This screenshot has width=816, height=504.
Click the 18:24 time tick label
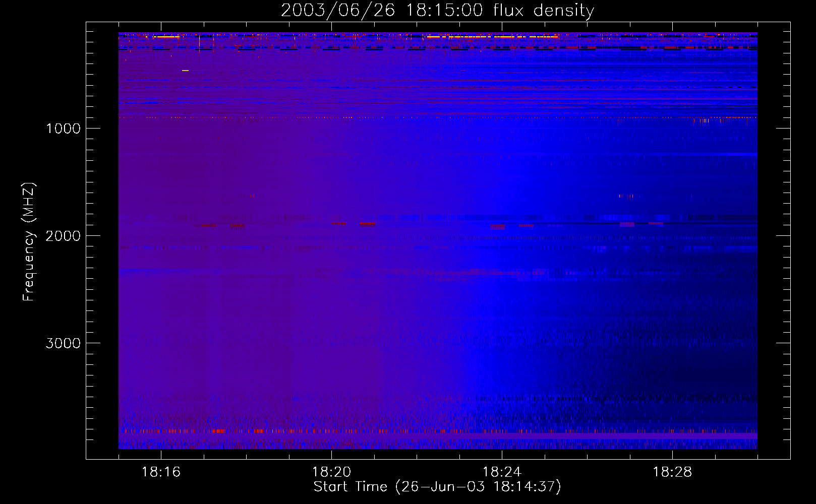[502, 472]
